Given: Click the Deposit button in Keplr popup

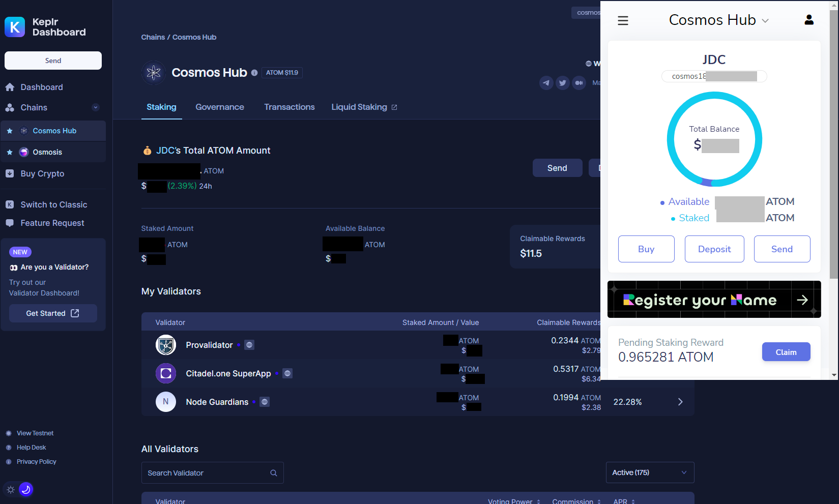Looking at the screenshot, I should point(714,249).
